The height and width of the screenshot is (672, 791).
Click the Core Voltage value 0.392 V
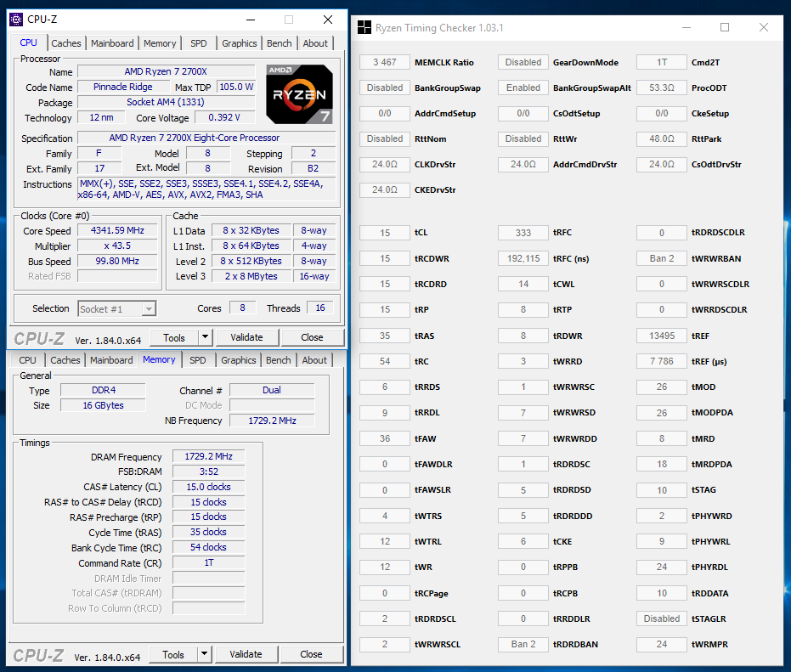click(x=224, y=117)
